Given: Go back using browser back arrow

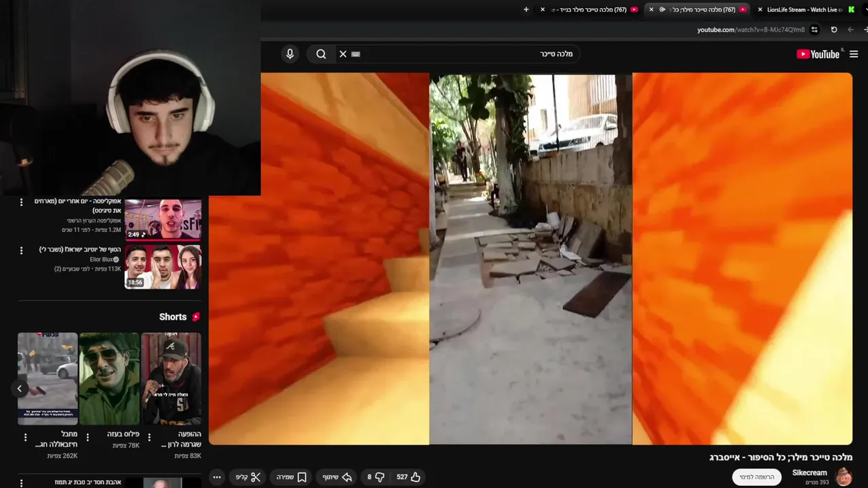Looking at the screenshot, I should coord(850,30).
